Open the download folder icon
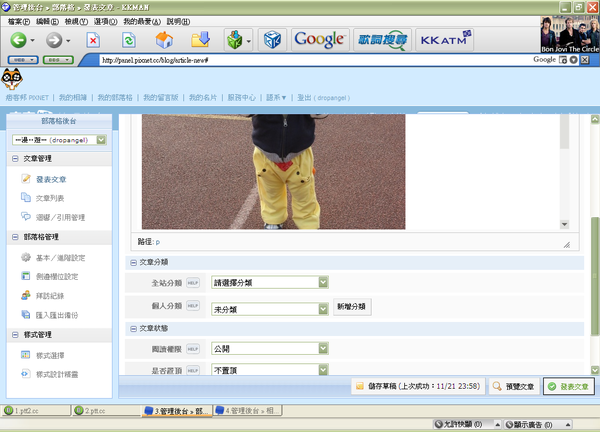Screen dimensions: 600x432 (x=201, y=39)
